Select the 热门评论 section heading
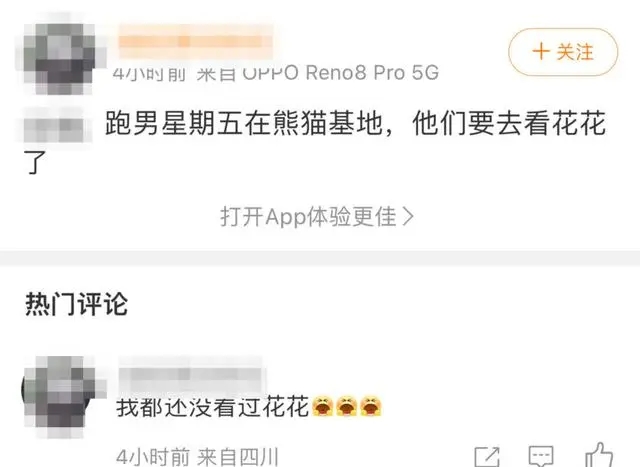 coord(76,304)
